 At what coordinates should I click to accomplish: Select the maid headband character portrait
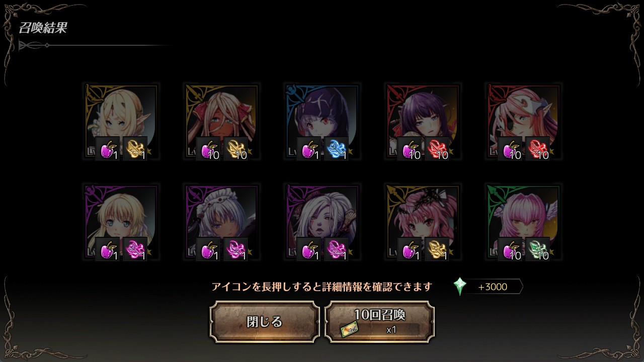coord(221,222)
